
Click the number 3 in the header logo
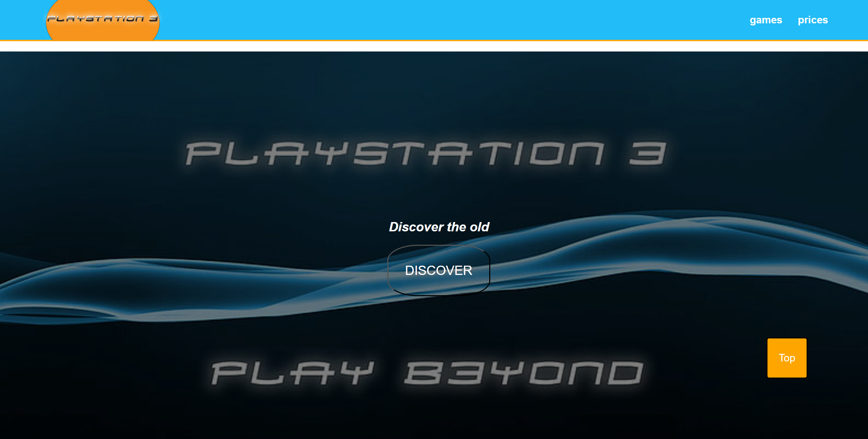pyautogui.click(x=154, y=19)
